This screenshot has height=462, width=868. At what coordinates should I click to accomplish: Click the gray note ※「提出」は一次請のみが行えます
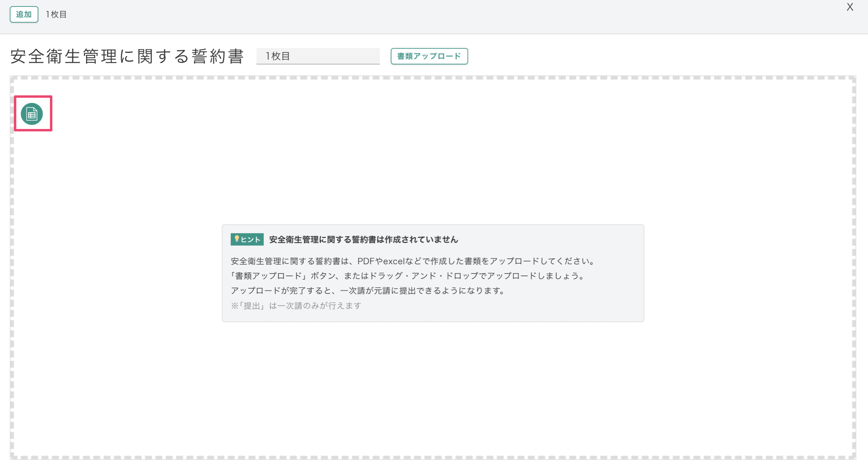click(296, 306)
